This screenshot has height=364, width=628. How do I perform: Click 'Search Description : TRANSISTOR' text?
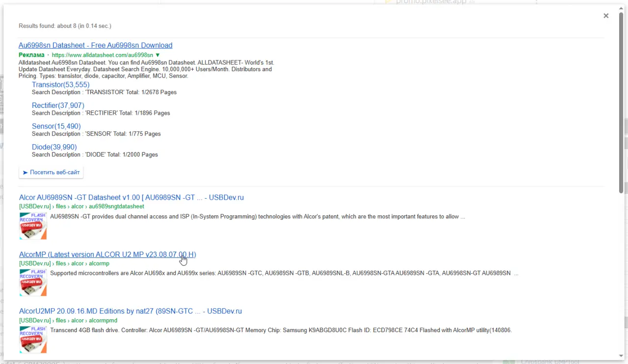tap(104, 92)
